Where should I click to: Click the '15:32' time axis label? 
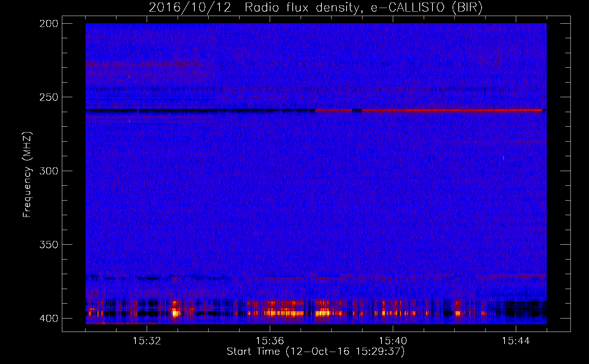click(147, 341)
